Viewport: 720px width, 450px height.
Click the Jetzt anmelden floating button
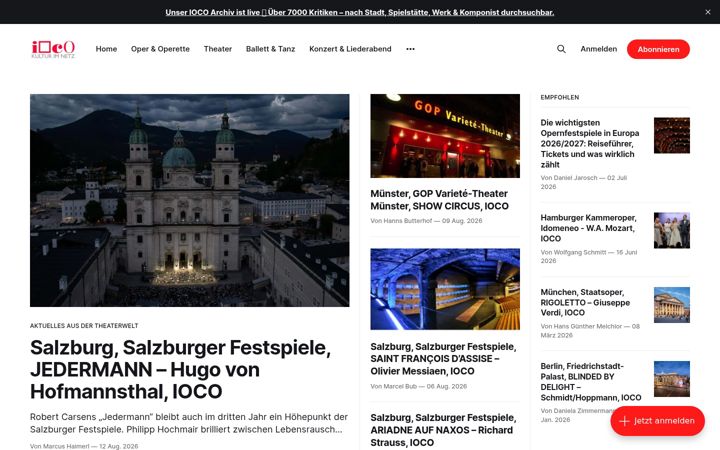point(657,421)
